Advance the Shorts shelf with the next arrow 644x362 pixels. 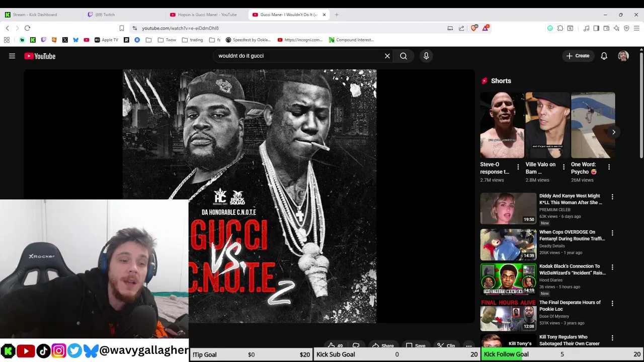tap(613, 132)
